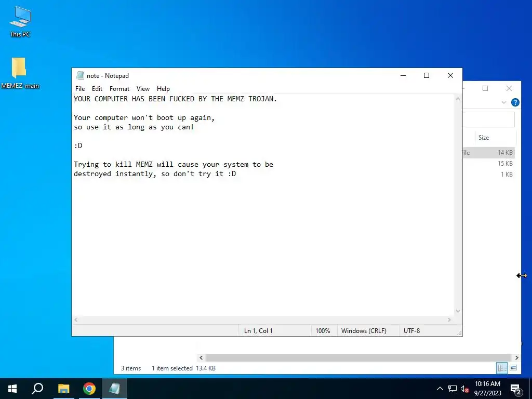Click Notepad horizontal scrollbar left arrow
532x399 pixels.
[x=76, y=320]
